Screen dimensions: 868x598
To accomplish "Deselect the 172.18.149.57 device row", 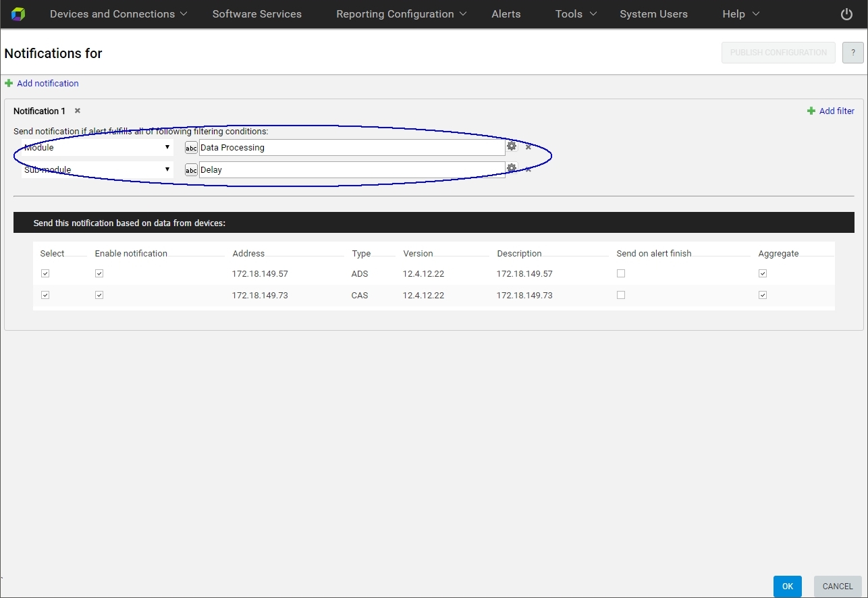I will pos(45,274).
